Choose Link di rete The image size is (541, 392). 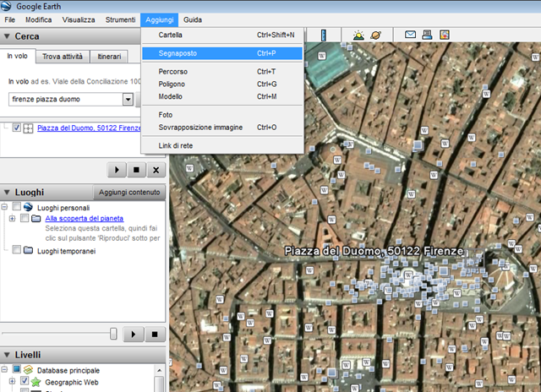click(x=222, y=145)
